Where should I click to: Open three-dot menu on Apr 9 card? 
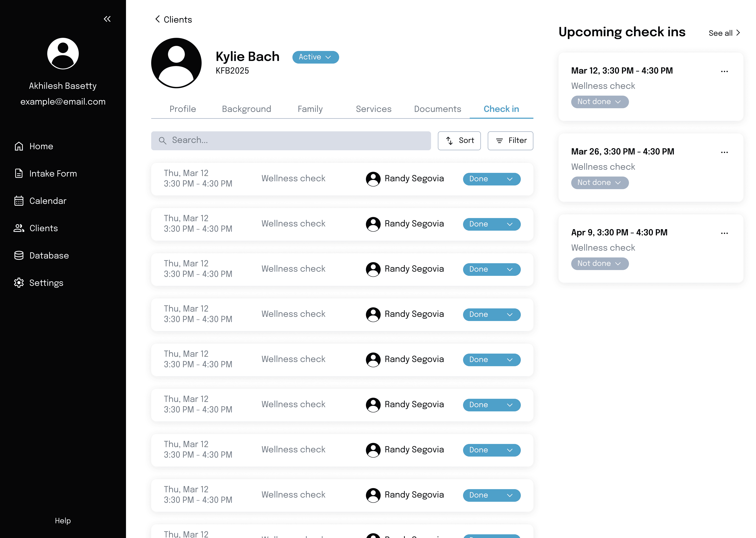724,233
